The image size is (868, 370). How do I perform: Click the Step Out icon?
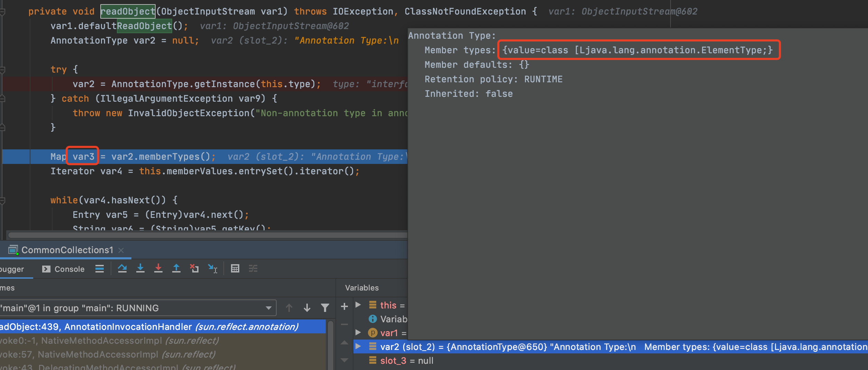pyautogui.click(x=176, y=269)
